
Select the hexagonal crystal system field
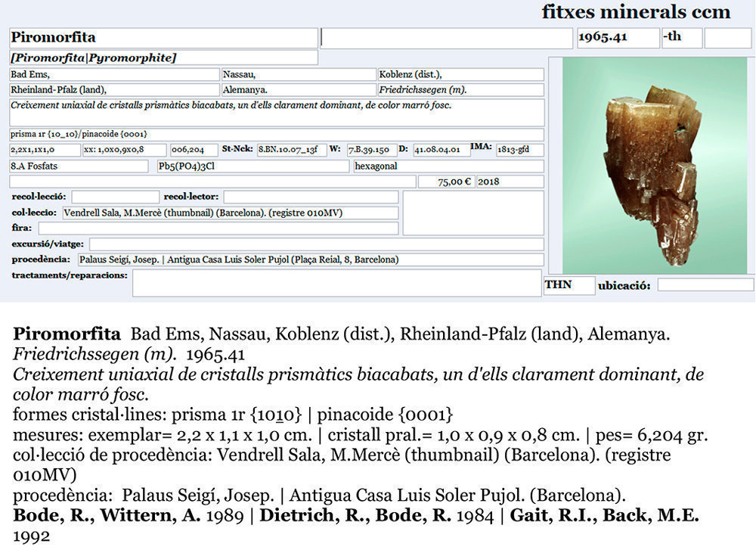click(448, 166)
